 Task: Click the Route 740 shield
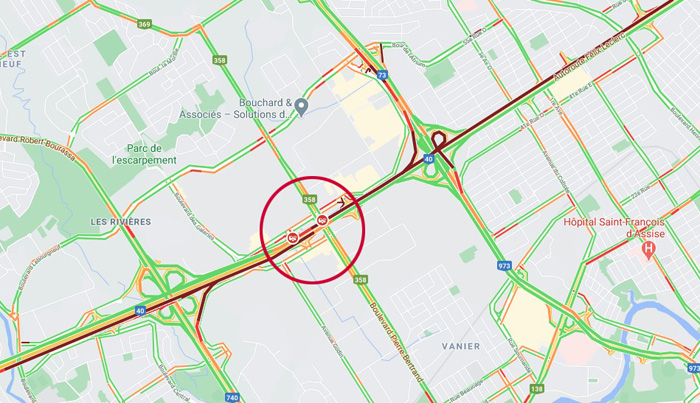(232, 397)
